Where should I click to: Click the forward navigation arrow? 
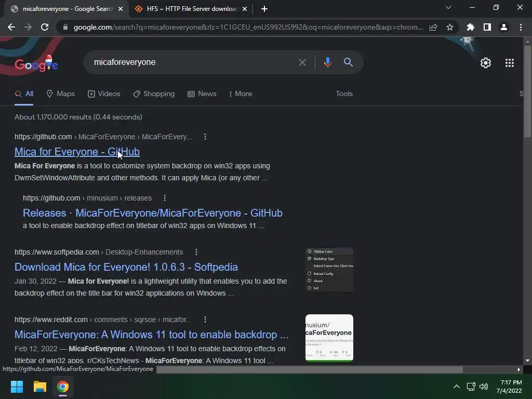28,27
